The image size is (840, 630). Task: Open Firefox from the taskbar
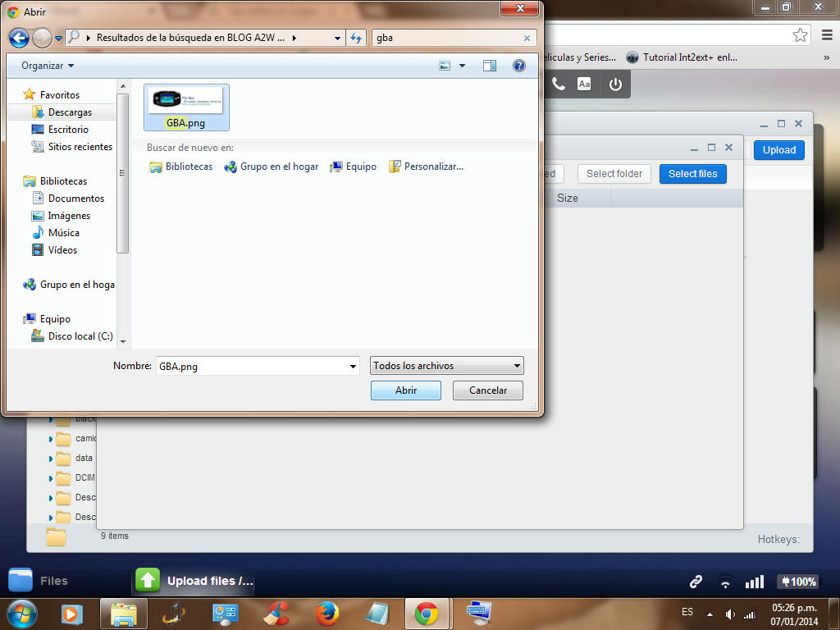(x=327, y=614)
